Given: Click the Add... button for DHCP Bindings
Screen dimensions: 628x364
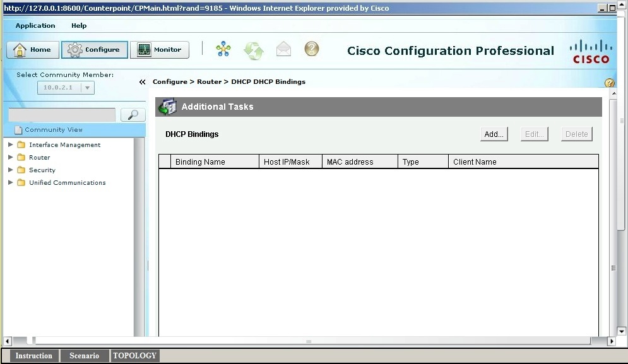Looking at the screenshot, I should coord(494,134).
